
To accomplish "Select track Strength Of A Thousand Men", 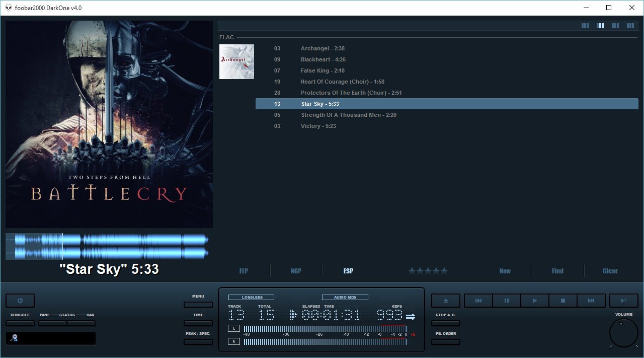I will coord(447,115).
